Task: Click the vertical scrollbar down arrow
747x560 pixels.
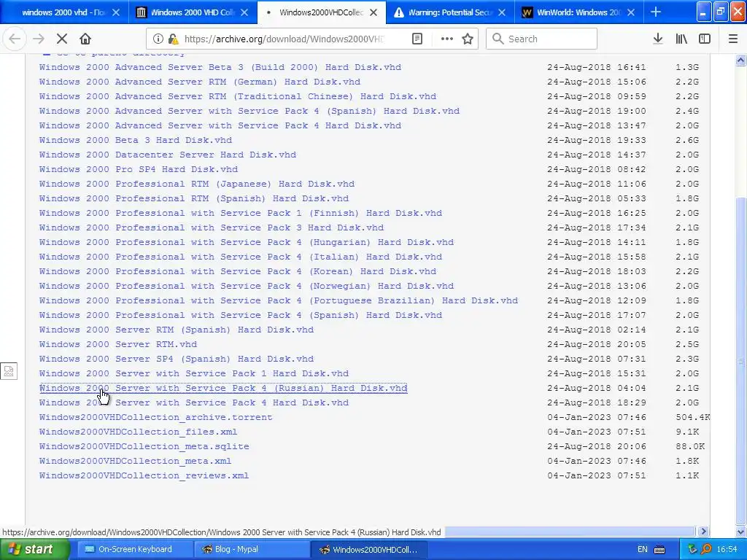Action: (741, 532)
